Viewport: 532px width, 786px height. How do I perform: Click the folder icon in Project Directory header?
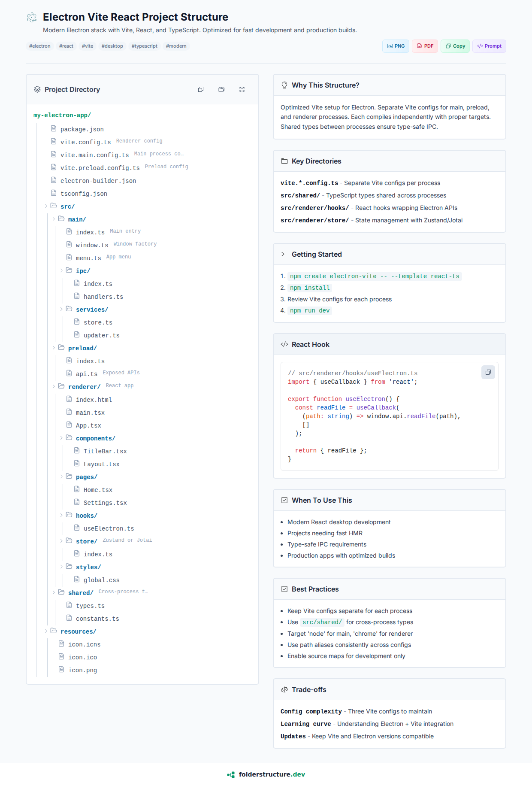221,89
